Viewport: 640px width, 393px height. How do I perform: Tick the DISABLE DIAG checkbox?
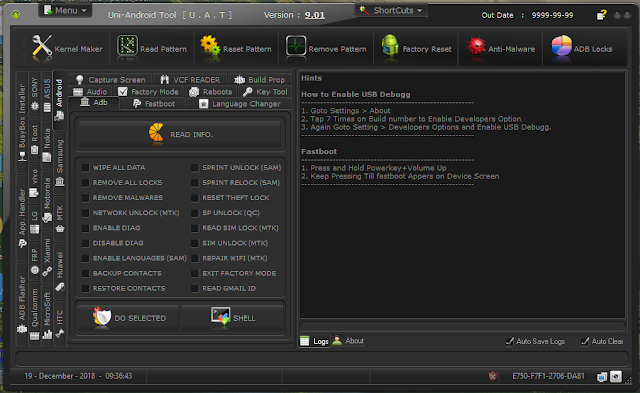[x=85, y=243]
